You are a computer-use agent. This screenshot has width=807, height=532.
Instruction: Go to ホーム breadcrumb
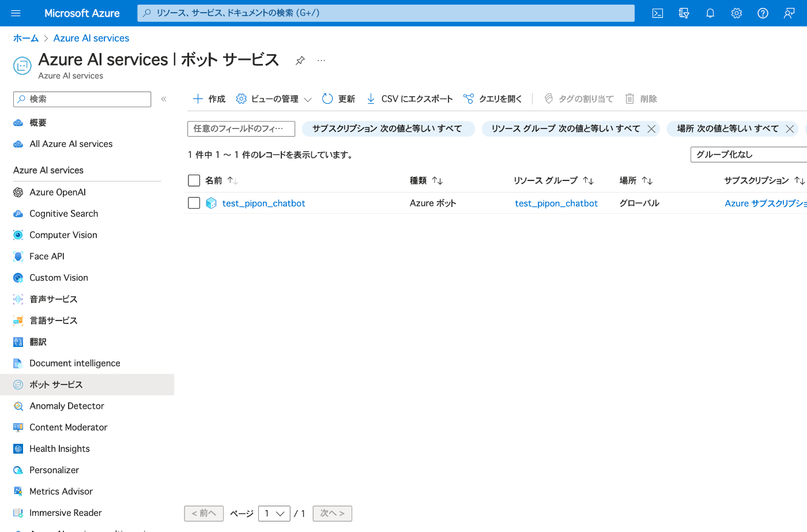click(26, 38)
